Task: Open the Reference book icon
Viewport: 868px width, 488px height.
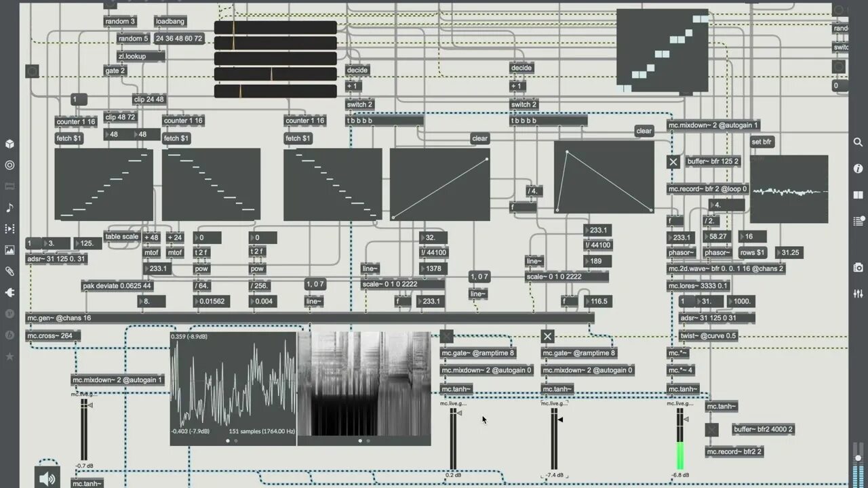Action: click(x=858, y=195)
